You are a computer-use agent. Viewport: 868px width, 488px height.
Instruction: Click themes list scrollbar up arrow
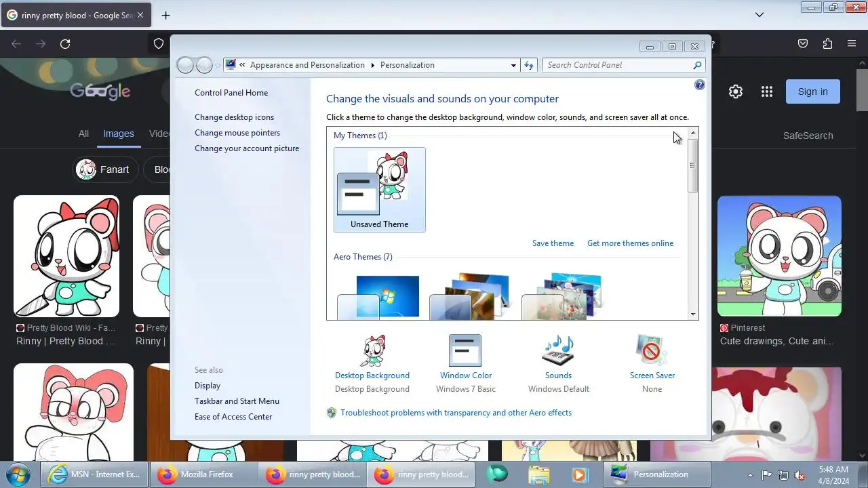[693, 134]
